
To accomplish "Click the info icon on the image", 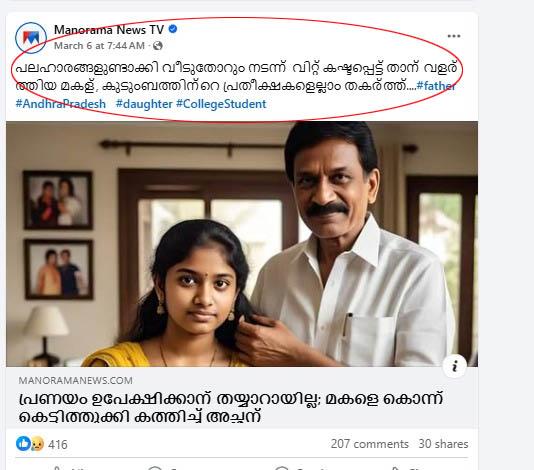I will point(455,366).
